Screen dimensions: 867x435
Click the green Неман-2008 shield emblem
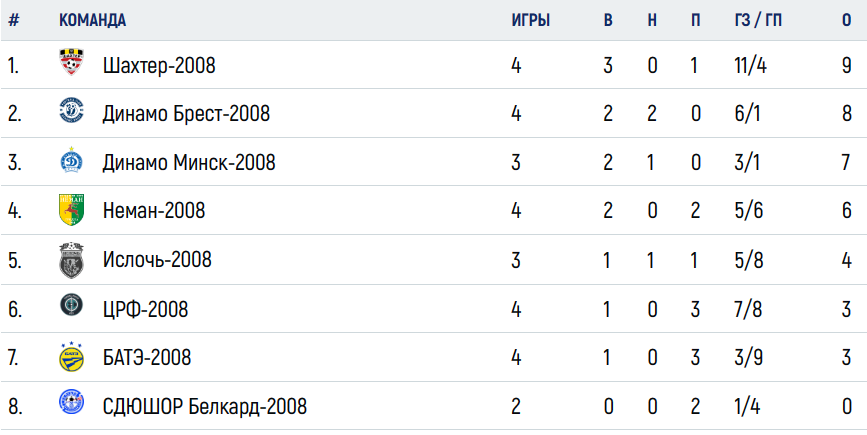71,209
